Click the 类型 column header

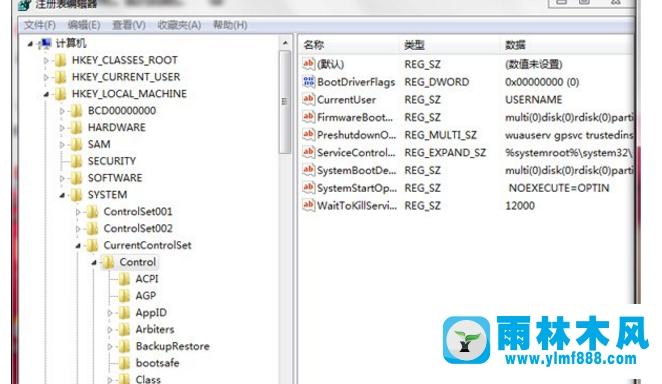coord(449,45)
